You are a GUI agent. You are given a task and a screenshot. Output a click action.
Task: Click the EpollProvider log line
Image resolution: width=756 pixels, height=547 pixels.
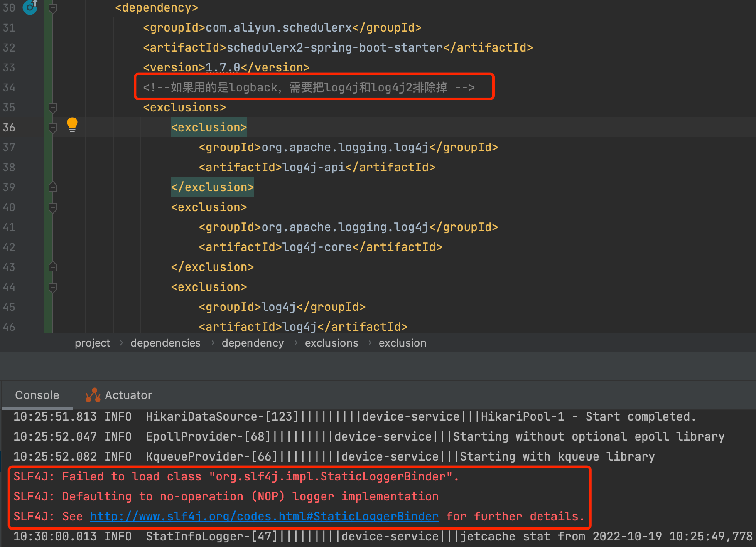pyautogui.click(x=369, y=436)
